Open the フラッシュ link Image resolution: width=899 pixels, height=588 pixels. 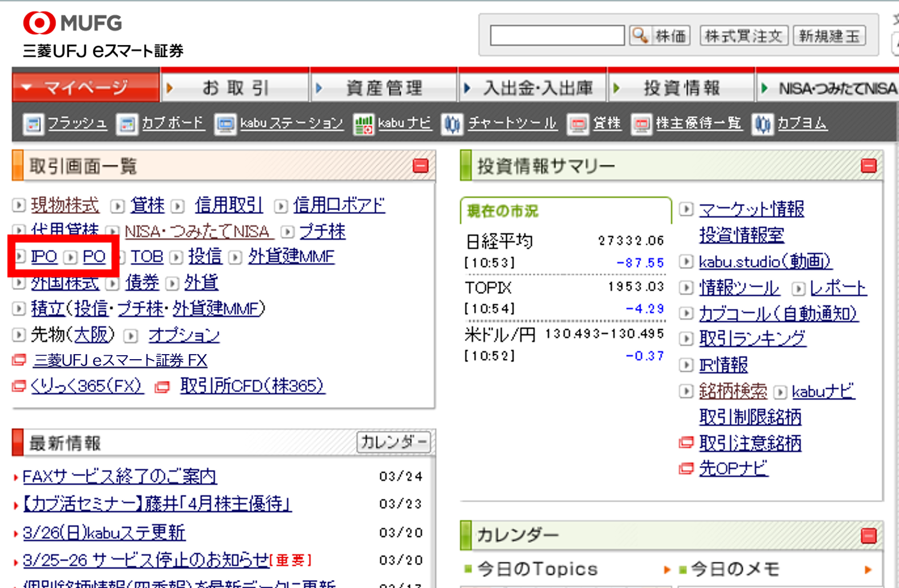[77, 123]
